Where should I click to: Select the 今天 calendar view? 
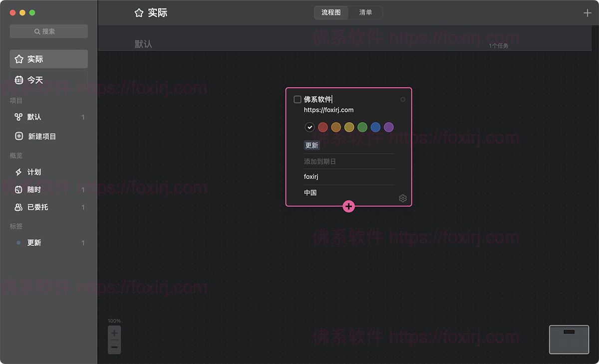[33, 79]
